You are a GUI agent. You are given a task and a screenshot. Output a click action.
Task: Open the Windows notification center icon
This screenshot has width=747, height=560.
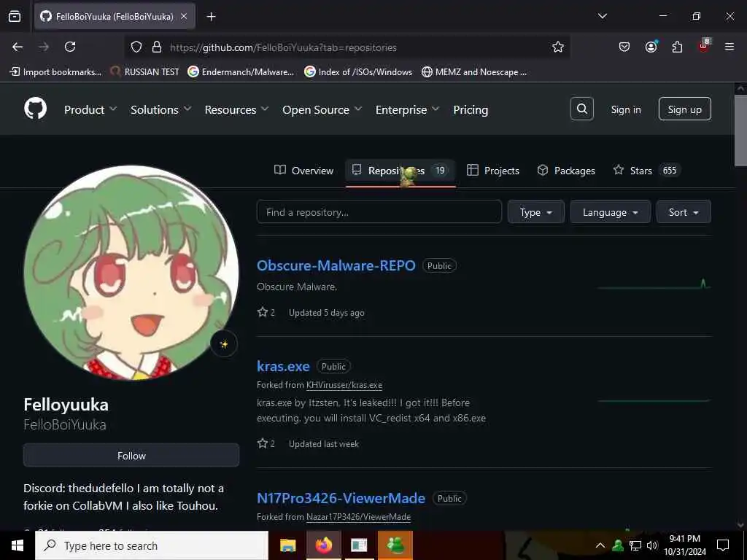[x=723, y=545]
